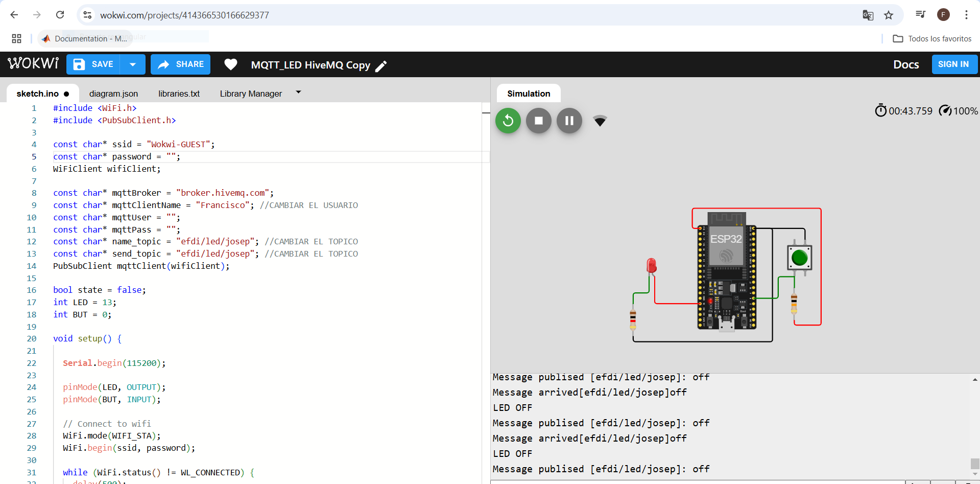Bookmark this page with the star icon
980x484 pixels.
pos(889,15)
